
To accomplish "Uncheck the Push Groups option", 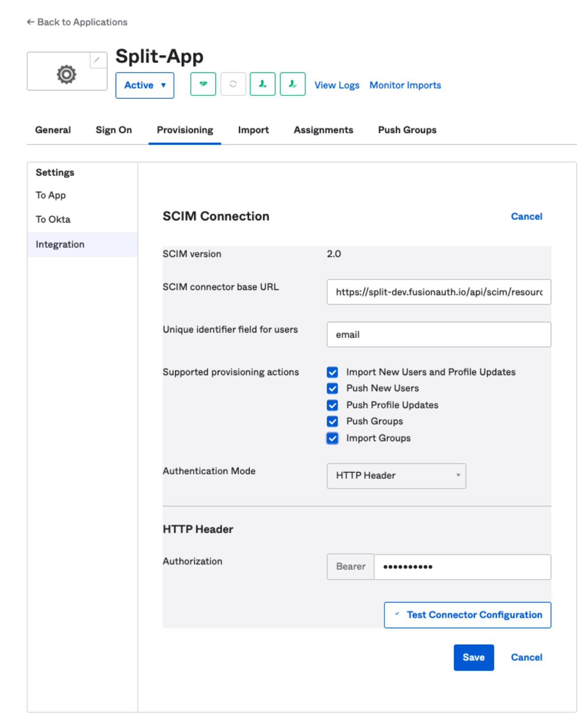I will [332, 421].
